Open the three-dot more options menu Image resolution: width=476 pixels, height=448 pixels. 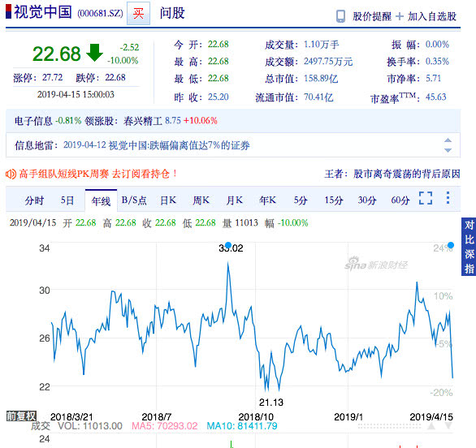click(448, 197)
